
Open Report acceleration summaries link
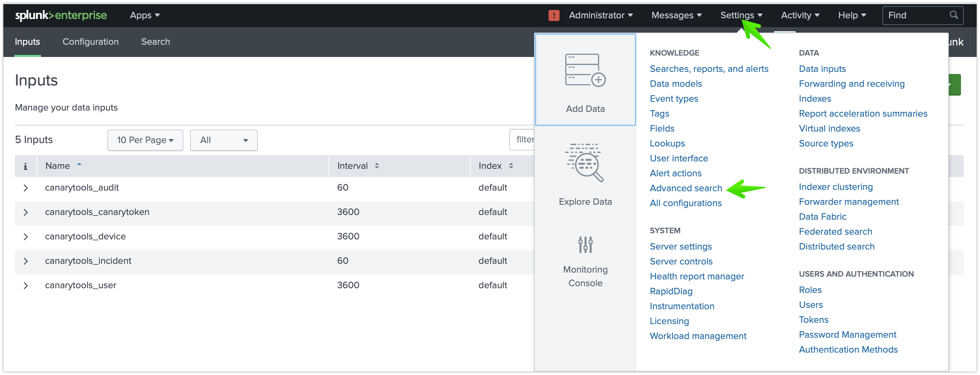(x=863, y=114)
